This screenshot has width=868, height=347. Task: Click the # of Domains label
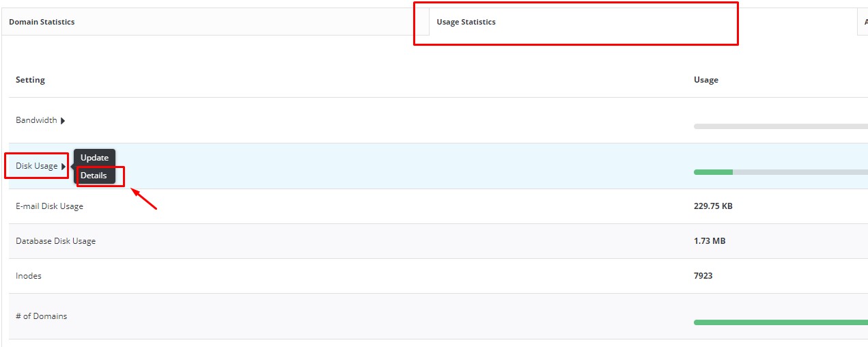pyautogui.click(x=41, y=316)
